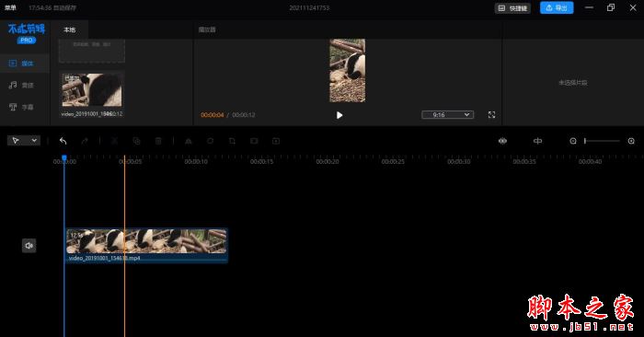
Task: Mute the video track speaker icon
Action: 29,245
